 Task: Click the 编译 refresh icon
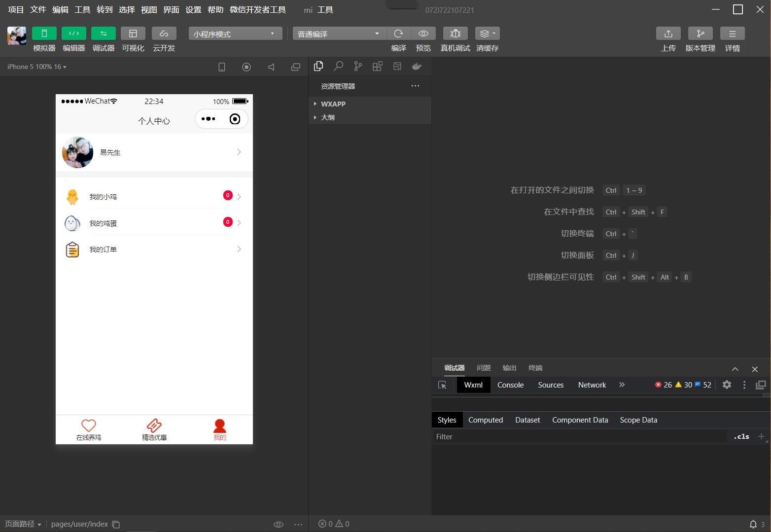pyautogui.click(x=398, y=34)
